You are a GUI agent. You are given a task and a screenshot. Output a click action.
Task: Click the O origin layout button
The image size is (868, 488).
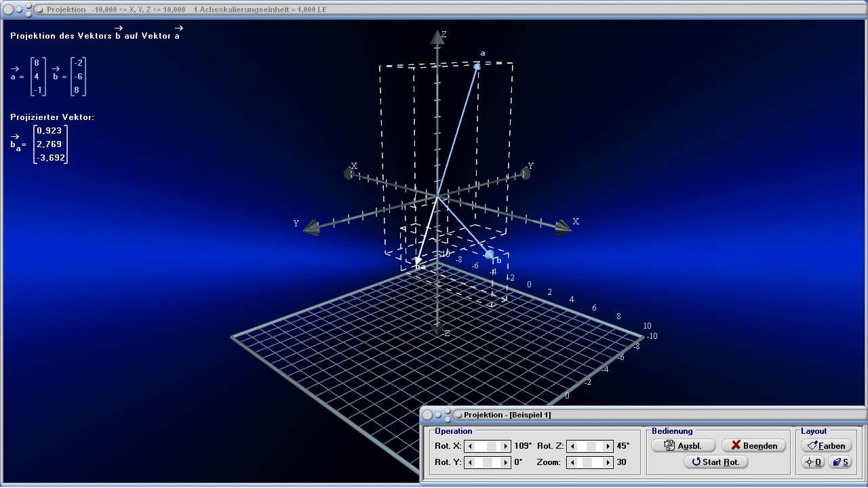click(812, 462)
